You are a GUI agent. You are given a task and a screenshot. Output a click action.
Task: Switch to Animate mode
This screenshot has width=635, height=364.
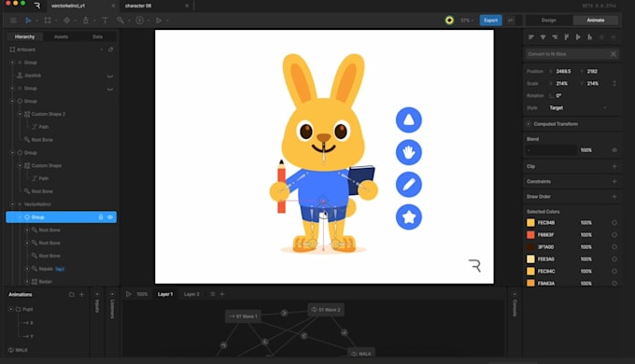pos(596,21)
